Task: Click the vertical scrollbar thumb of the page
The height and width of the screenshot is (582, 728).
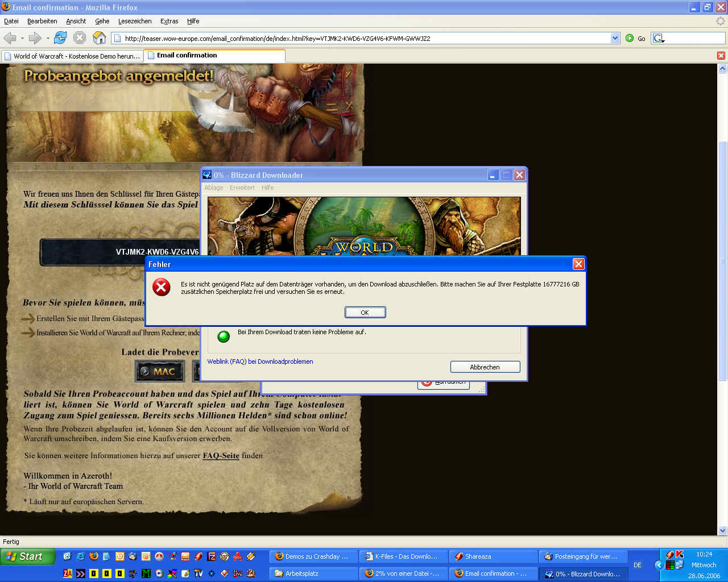Action: pos(723,261)
